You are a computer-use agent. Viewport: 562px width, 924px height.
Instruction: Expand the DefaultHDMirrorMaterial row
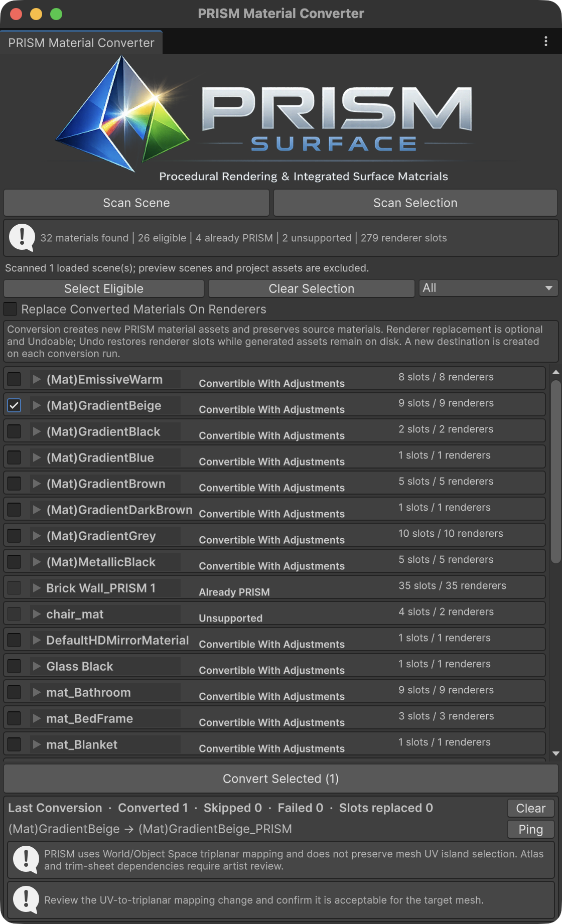[x=37, y=640]
